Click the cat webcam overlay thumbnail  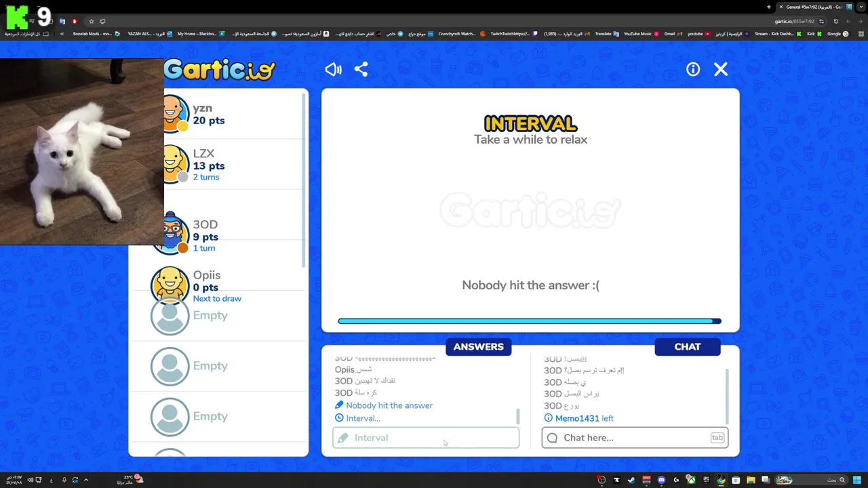point(82,151)
